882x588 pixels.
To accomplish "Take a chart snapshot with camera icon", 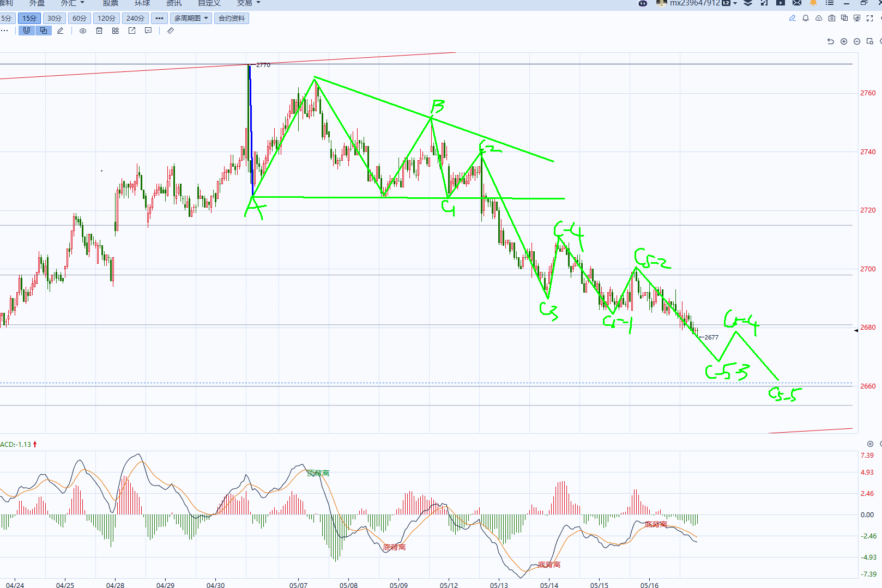I will [x=832, y=18].
